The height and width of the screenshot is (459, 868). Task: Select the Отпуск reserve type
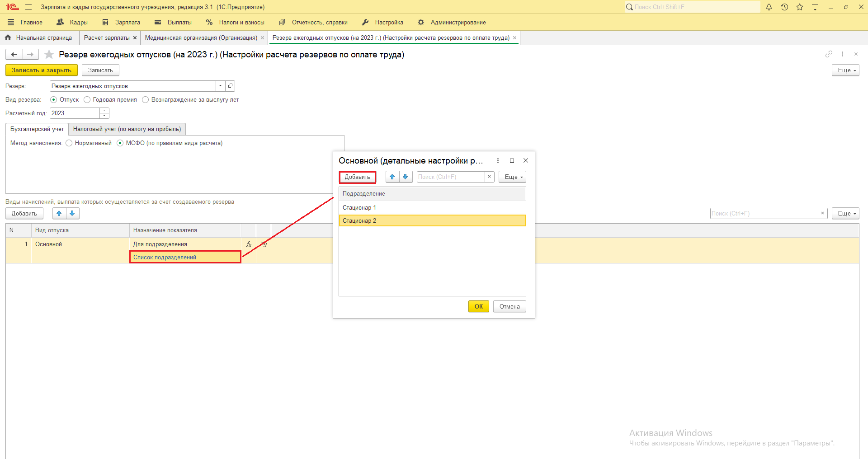54,100
